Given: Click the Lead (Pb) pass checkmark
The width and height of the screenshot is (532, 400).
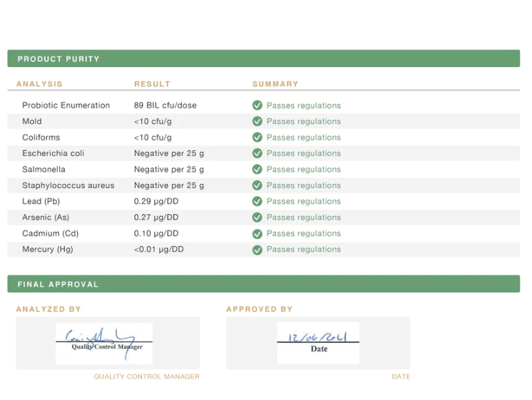Looking at the screenshot, I should (x=257, y=202).
